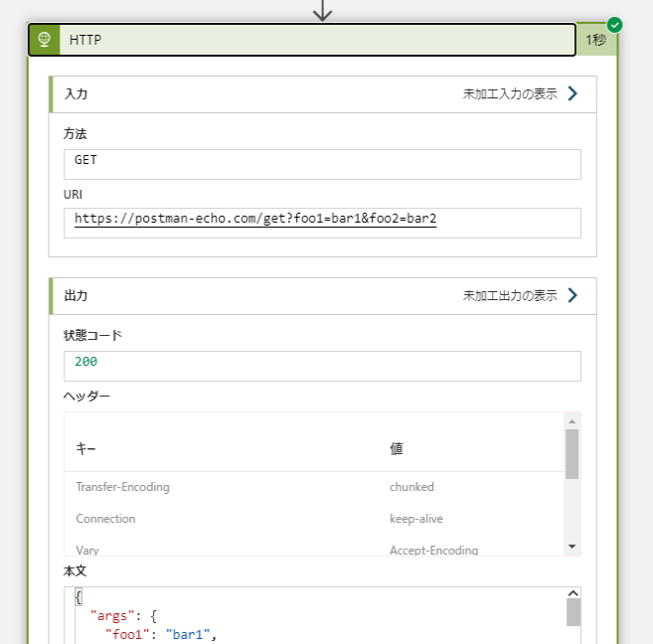The width and height of the screenshot is (653, 644).
Task: Click the Vary header key
Action: pyautogui.click(x=87, y=551)
